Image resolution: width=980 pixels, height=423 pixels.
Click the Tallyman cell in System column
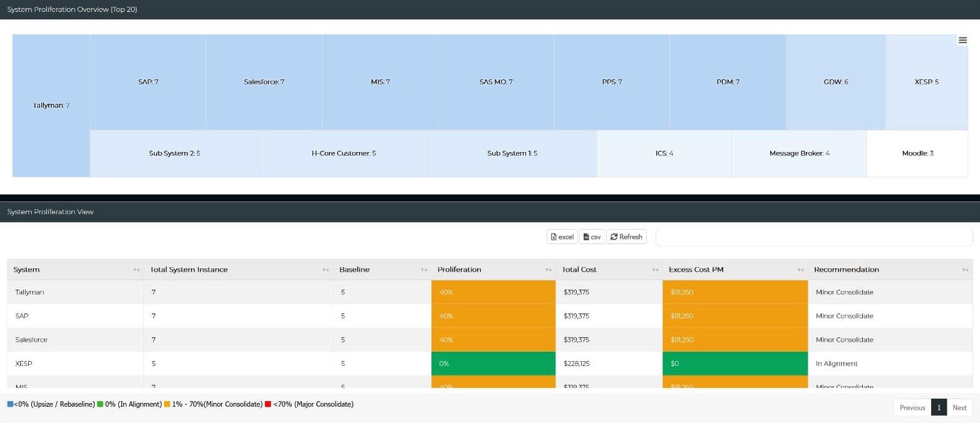tap(75, 292)
